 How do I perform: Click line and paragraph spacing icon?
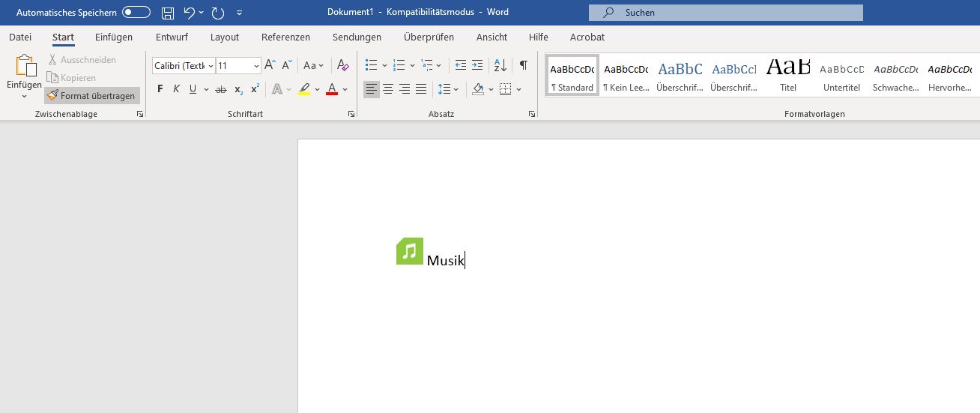(444, 89)
